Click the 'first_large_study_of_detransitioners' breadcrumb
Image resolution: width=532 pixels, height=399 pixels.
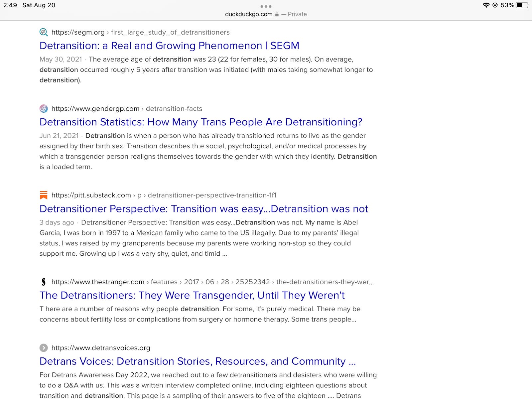click(170, 32)
